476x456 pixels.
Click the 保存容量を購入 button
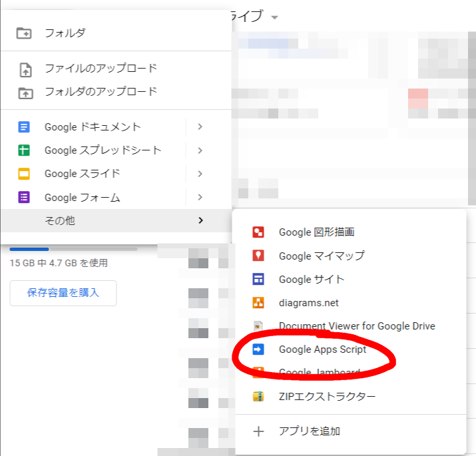[x=63, y=293]
